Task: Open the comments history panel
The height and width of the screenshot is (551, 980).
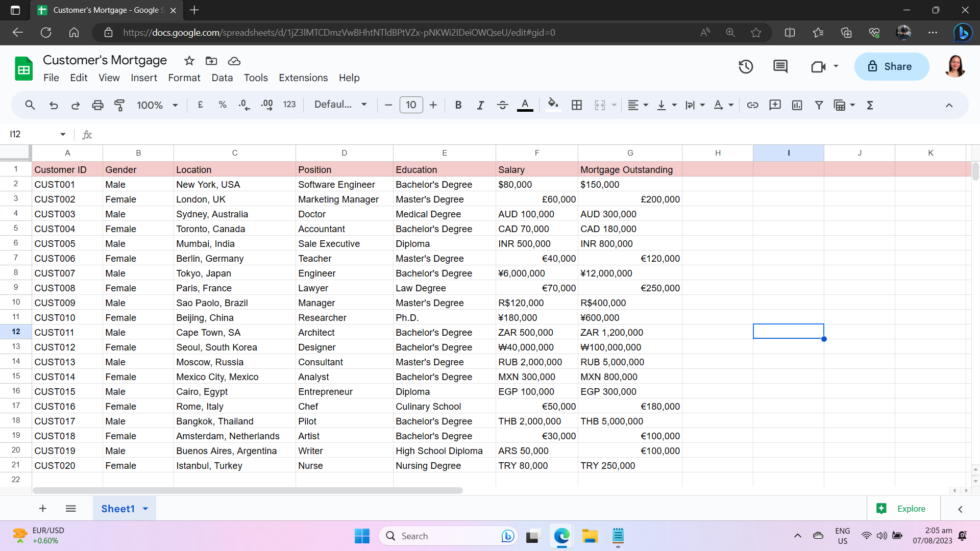Action: pyautogui.click(x=780, y=66)
